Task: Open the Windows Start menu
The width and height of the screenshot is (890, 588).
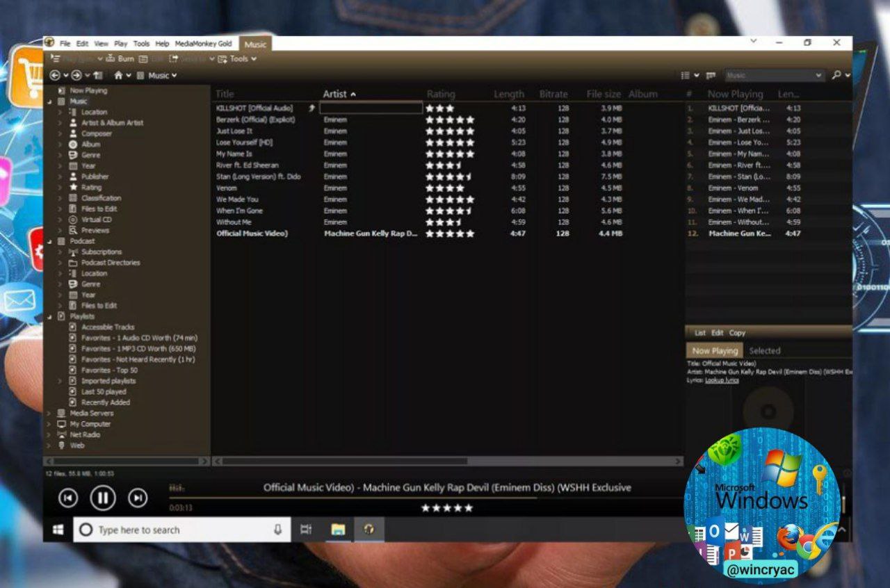Action: click(x=58, y=530)
